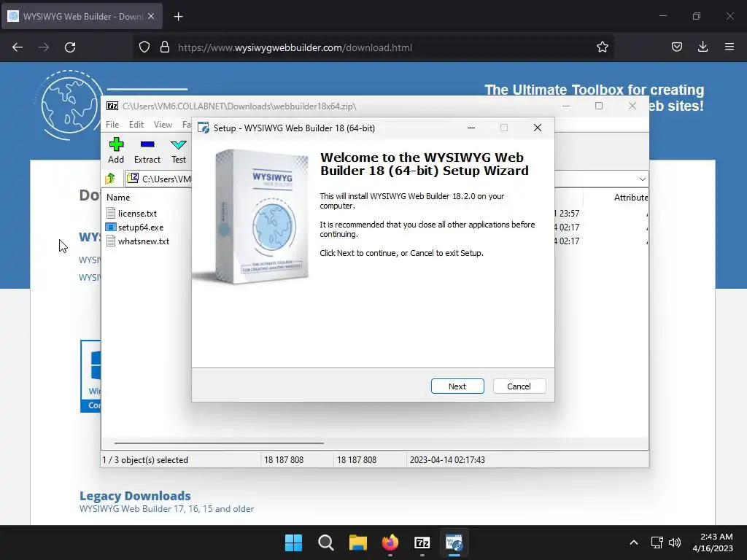747x560 pixels.
Task: Expand the 7-Zip path dropdown
Action: coord(642,179)
